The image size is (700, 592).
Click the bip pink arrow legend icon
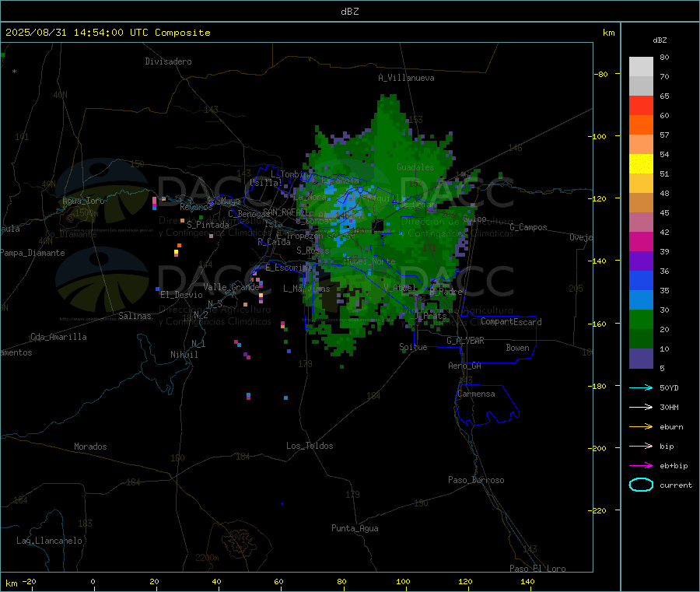click(641, 446)
